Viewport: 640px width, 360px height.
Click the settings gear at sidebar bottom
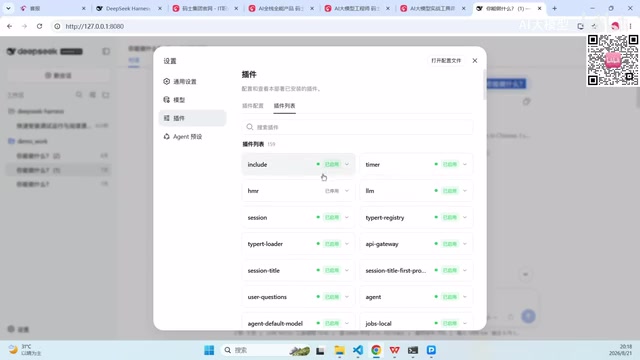point(11,329)
